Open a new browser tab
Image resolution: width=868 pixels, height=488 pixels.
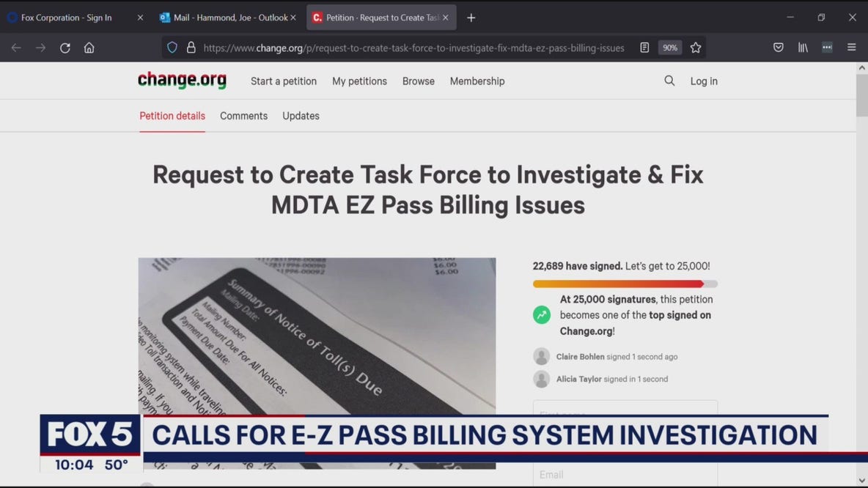[x=471, y=18]
